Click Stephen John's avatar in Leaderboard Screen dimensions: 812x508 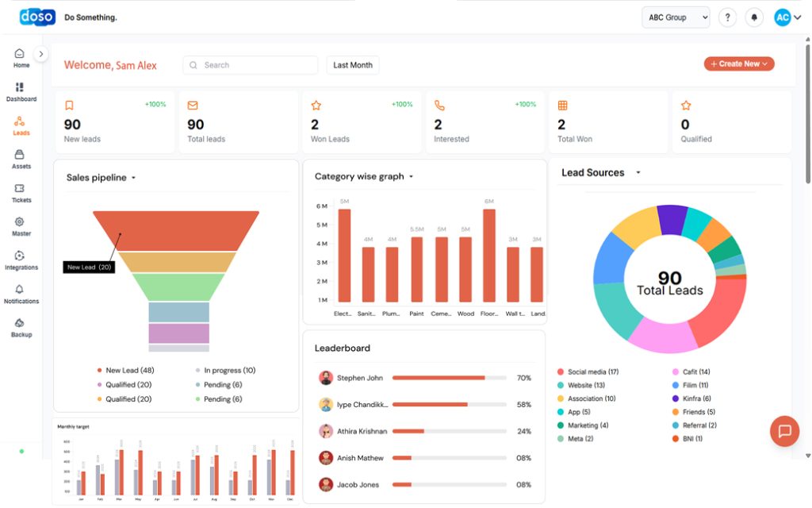(326, 378)
